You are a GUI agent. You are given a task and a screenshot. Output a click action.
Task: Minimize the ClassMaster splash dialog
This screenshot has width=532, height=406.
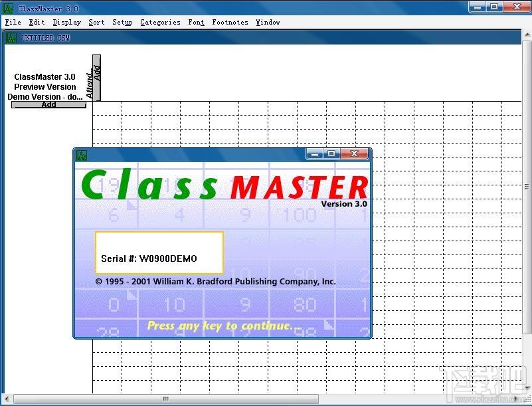(315, 153)
